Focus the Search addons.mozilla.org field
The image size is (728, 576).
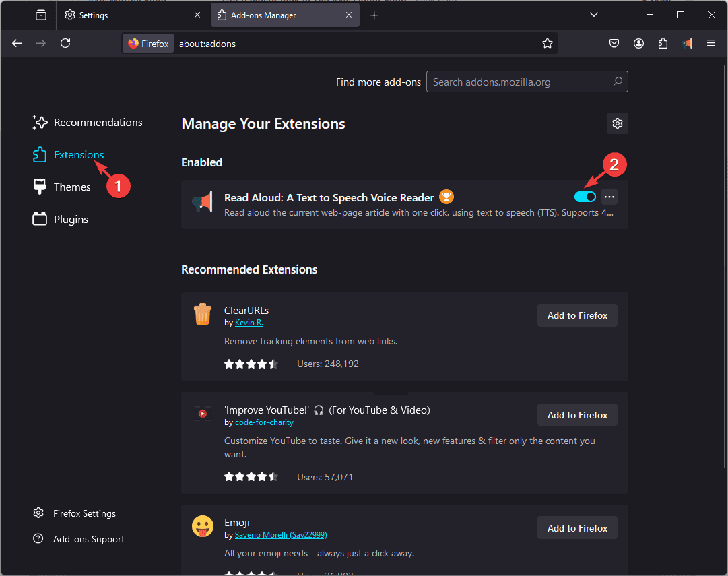(x=527, y=82)
